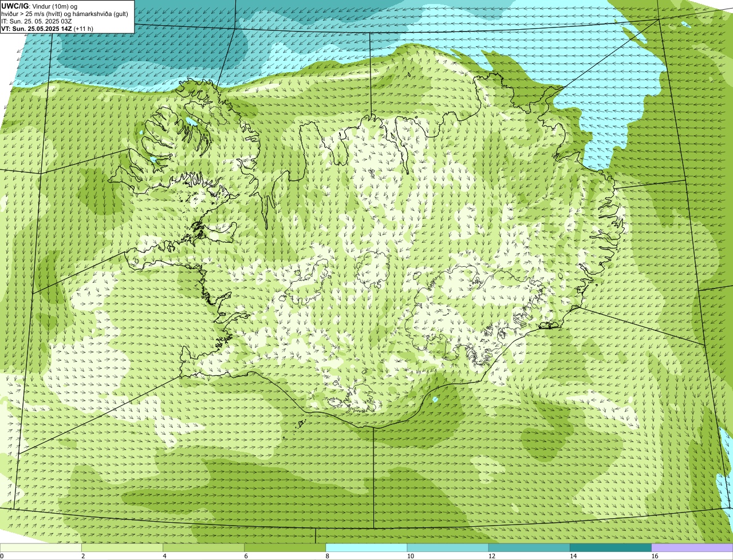733x560 pixels.
Task: Click the 'VT: Sun. 25.05.2025 14Z (+11 h)' line
Action: click(47, 29)
